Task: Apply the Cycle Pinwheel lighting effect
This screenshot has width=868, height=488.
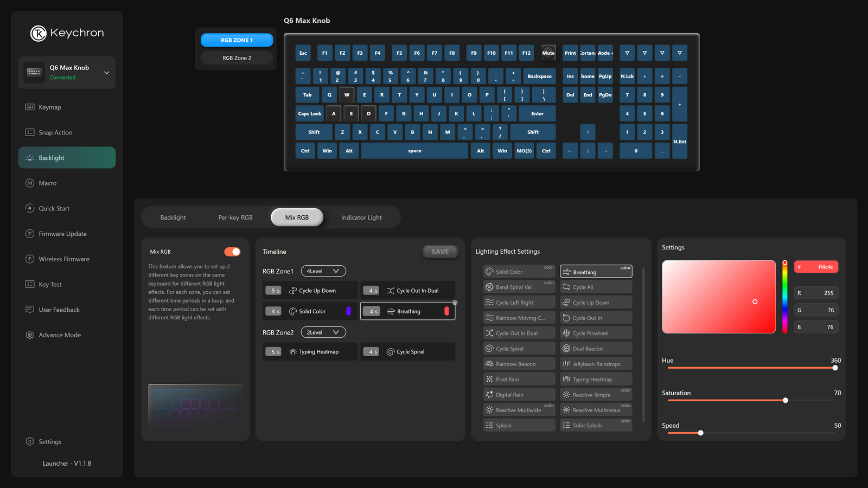Action: pyautogui.click(x=596, y=332)
